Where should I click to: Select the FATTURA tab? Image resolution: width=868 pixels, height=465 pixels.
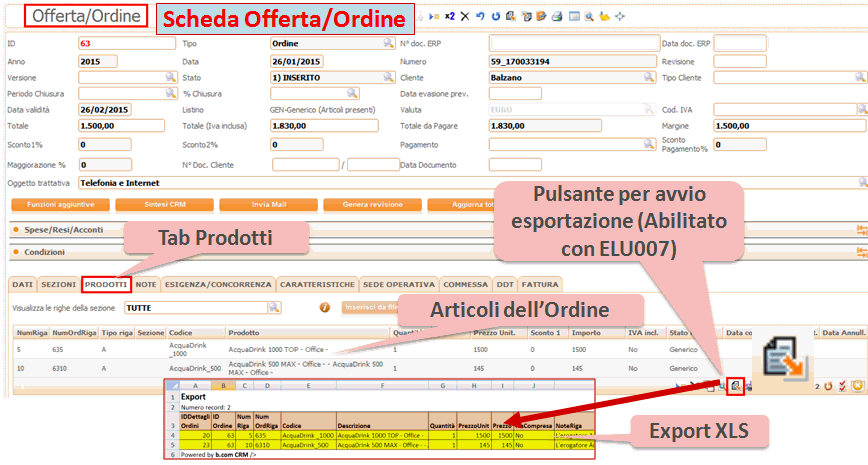(x=540, y=284)
